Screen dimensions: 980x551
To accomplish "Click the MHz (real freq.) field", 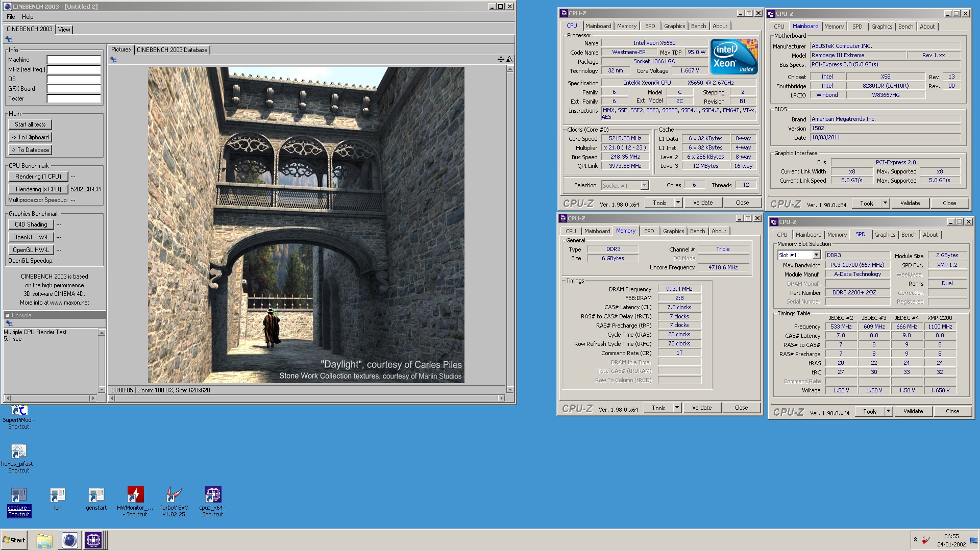I will click(x=74, y=69).
